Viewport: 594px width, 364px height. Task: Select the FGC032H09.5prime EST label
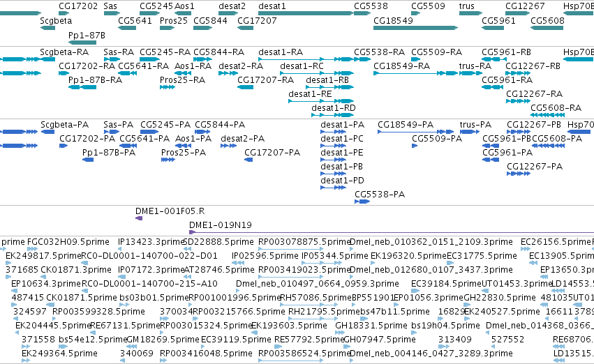click(68, 242)
